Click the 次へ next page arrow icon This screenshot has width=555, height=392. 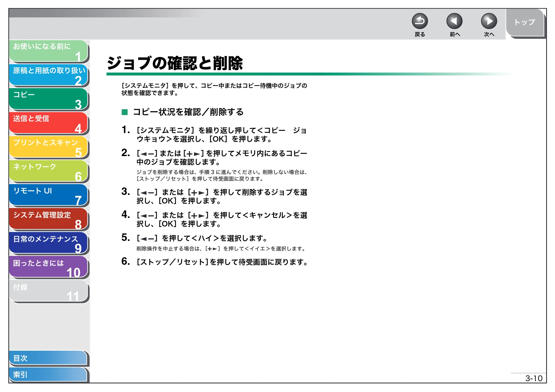tap(489, 21)
